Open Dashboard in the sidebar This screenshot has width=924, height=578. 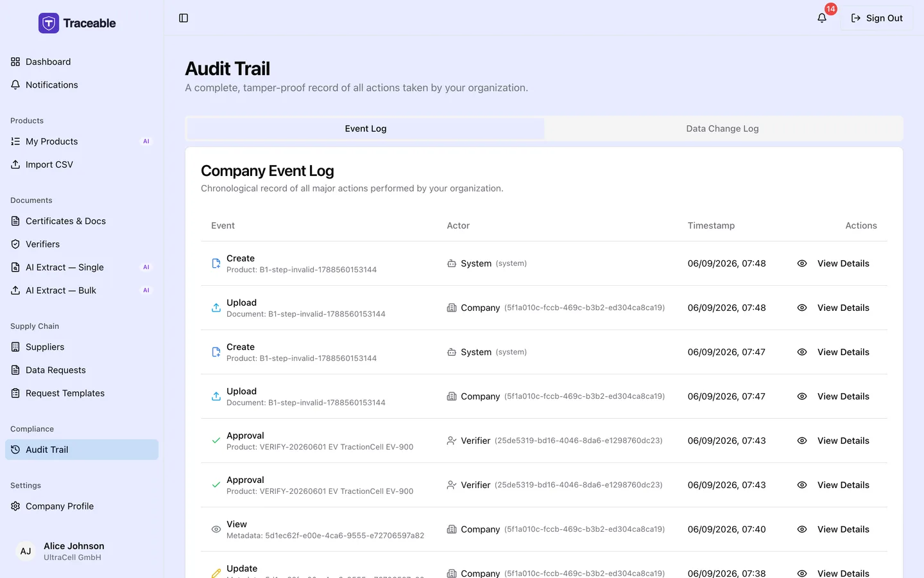[81, 62]
